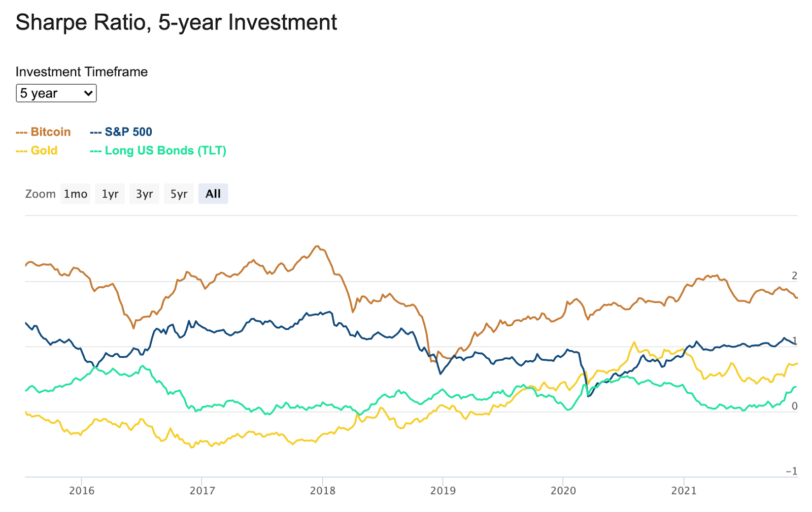Screen dimensions: 812x512
Task: Toggle the Bitcoin series in legend
Action: [x=44, y=132]
